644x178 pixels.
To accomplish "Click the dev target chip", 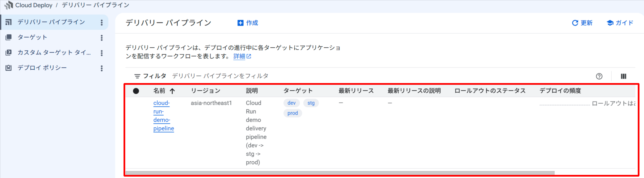I will [292, 103].
